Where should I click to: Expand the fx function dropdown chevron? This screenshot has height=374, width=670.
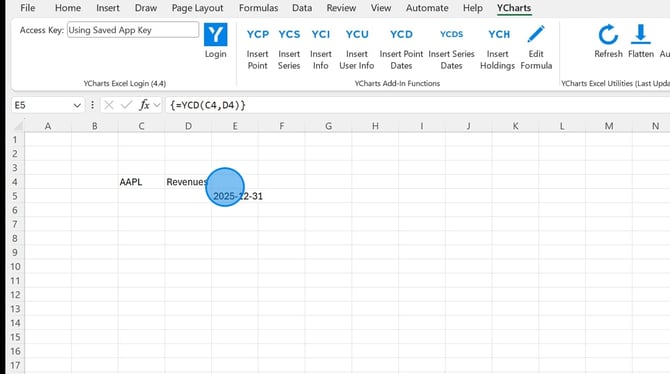pyautogui.click(x=156, y=105)
